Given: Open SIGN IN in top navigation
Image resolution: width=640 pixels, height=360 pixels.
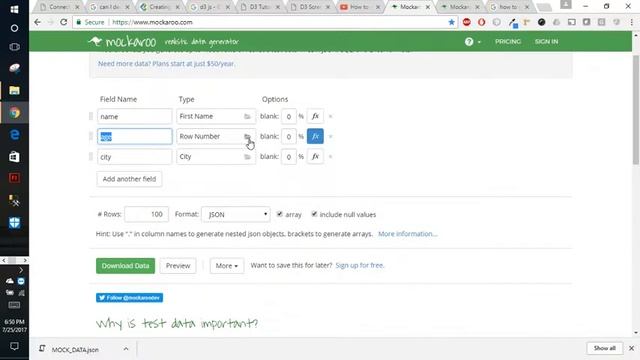Looking at the screenshot, I should [x=546, y=42].
